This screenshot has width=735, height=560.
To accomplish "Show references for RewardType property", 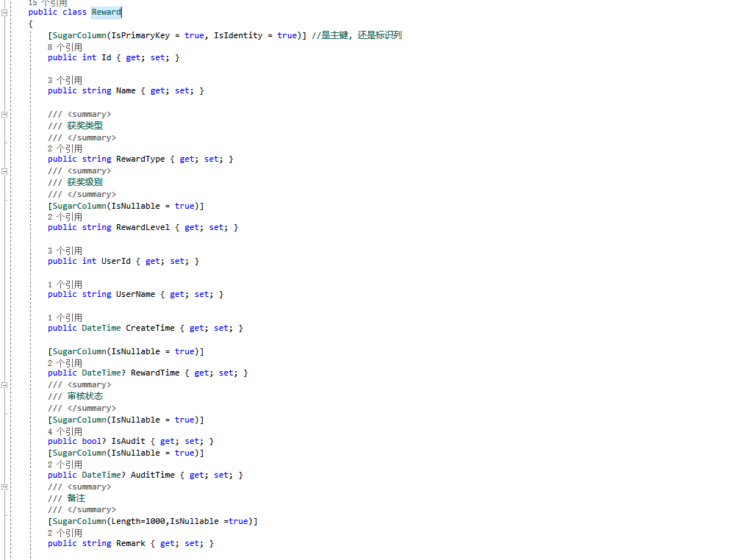I will click(65, 148).
